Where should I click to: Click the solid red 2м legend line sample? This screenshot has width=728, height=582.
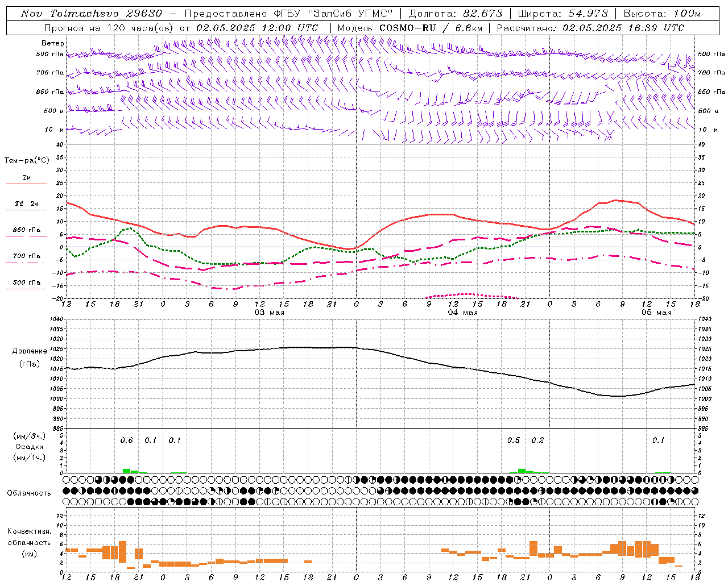(26, 184)
